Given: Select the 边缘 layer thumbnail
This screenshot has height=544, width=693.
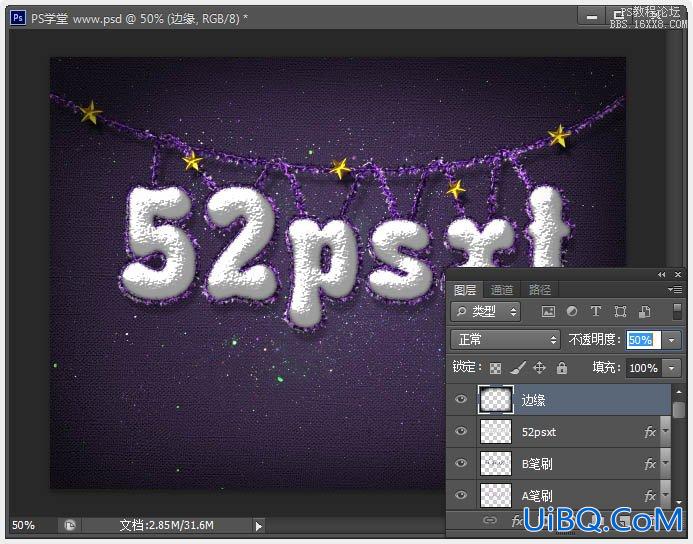Looking at the screenshot, I should (495, 399).
